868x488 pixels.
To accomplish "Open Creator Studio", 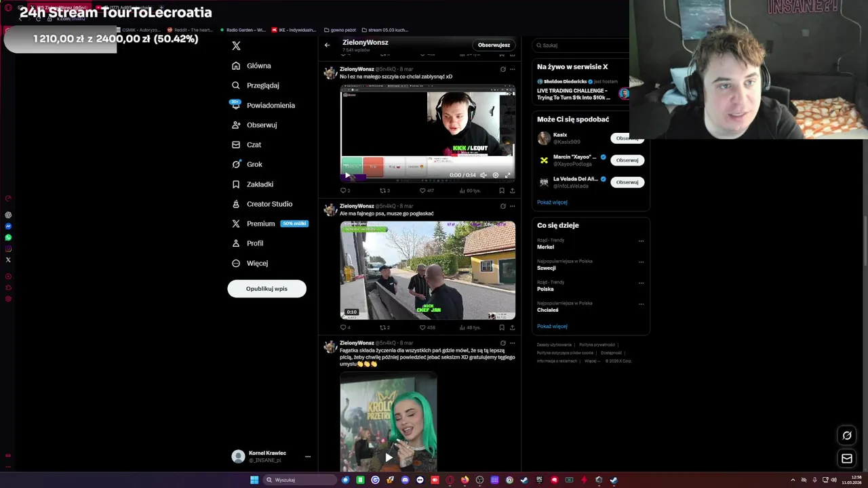I will point(262,204).
